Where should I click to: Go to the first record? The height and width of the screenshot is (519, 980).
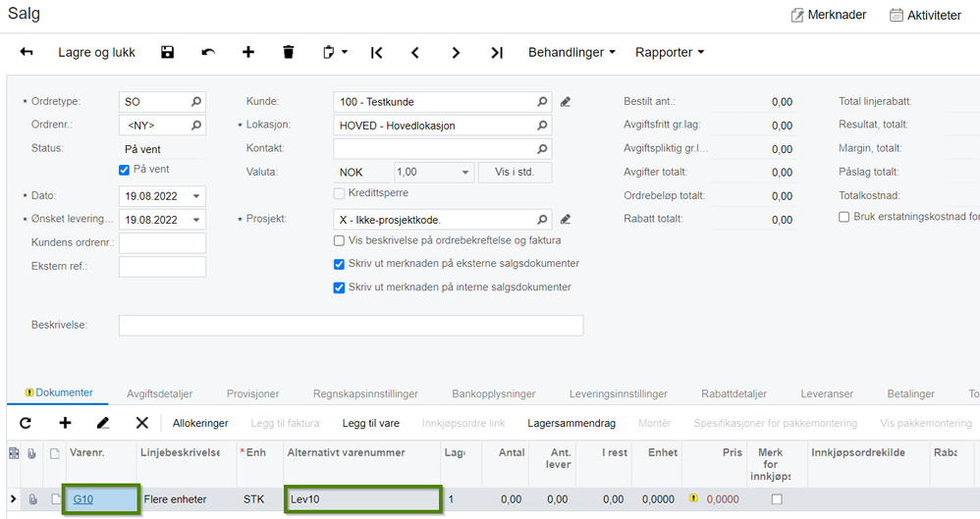376,52
